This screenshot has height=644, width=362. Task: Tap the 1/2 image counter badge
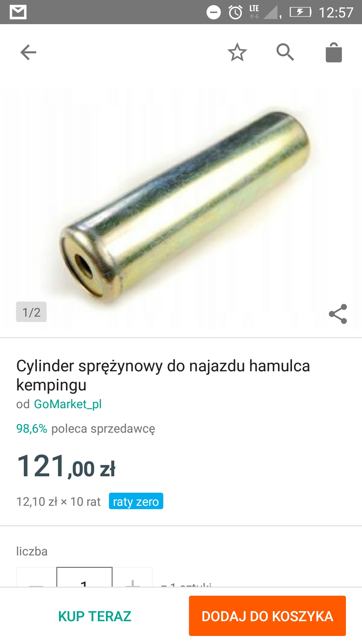point(31,312)
